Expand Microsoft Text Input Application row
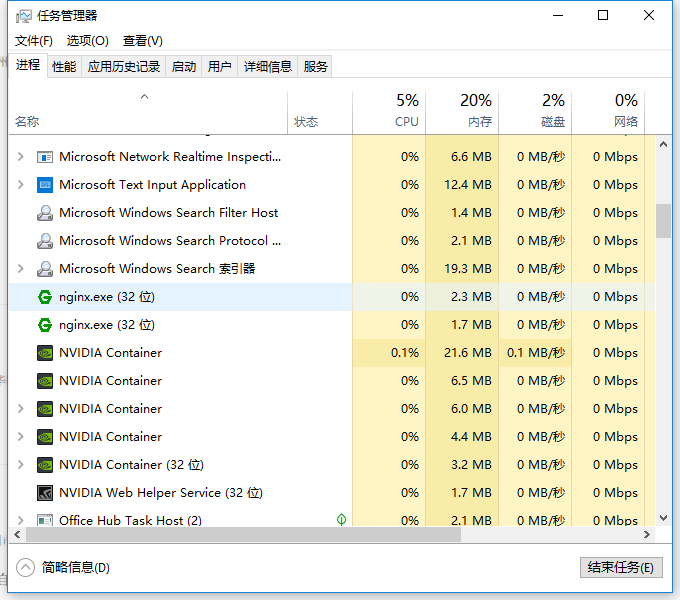The image size is (680, 600). [20, 185]
